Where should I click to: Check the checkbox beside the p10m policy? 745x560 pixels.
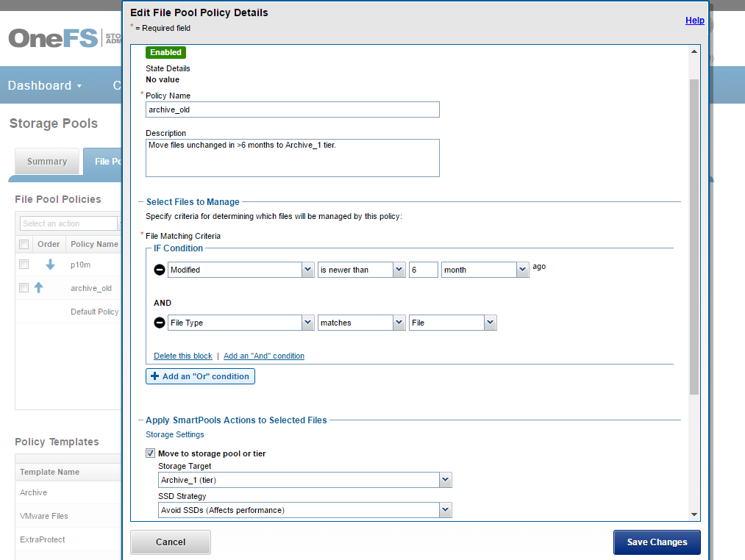(x=24, y=265)
